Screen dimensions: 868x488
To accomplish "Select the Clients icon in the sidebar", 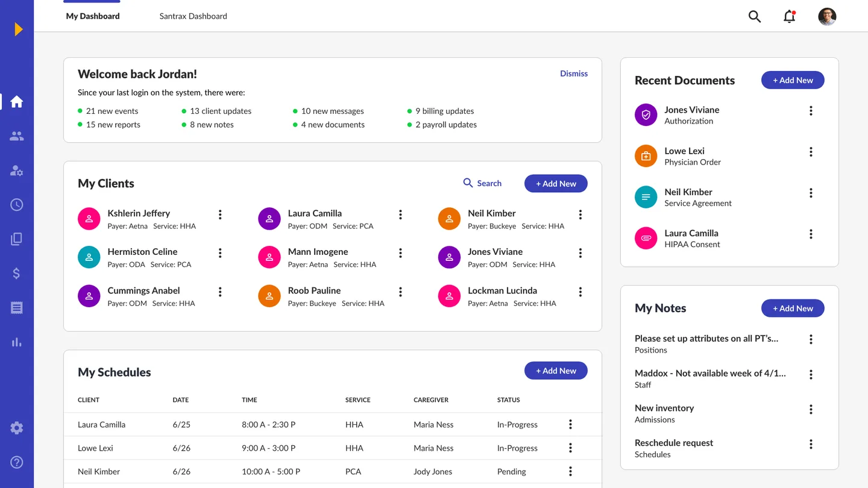I will click(16, 136).
